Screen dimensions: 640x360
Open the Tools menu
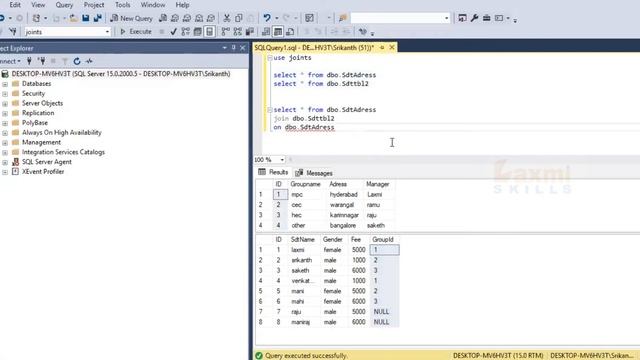[x=122, y=5]
